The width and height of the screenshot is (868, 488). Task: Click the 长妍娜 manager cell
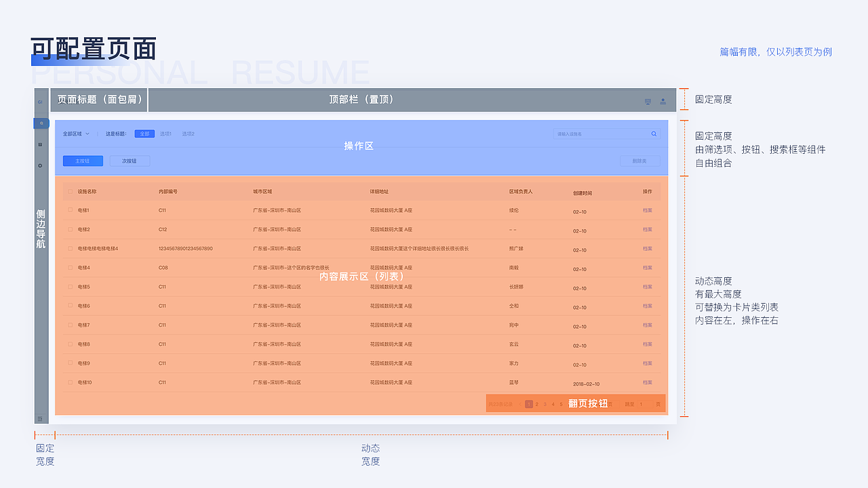(516, 287)
